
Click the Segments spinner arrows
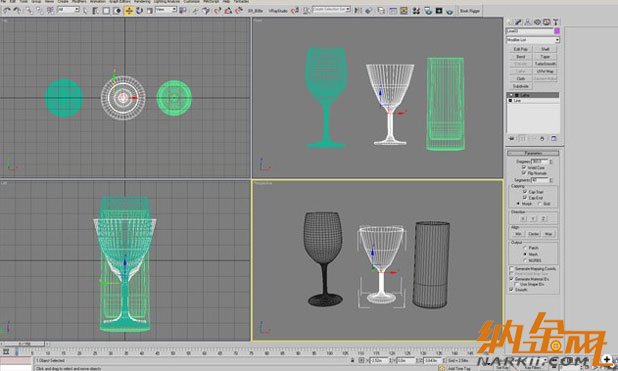point(551,180)
